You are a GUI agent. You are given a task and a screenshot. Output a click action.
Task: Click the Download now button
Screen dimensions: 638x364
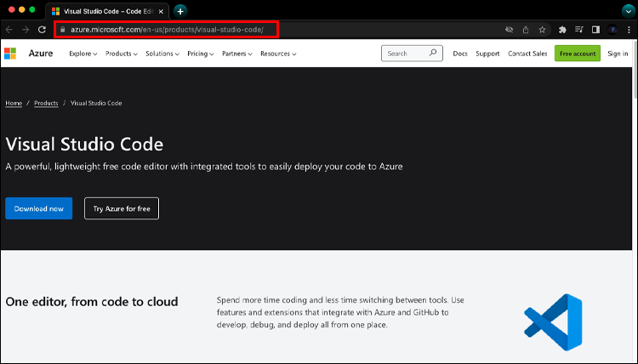[39, 208]
